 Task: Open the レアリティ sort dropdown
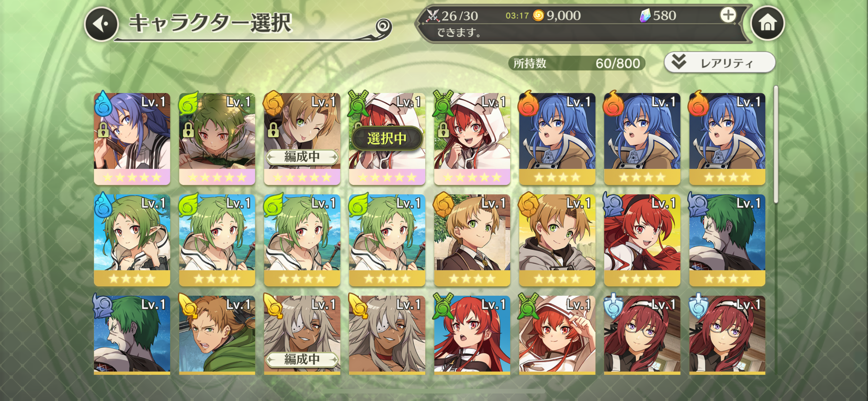pos(720,62)
